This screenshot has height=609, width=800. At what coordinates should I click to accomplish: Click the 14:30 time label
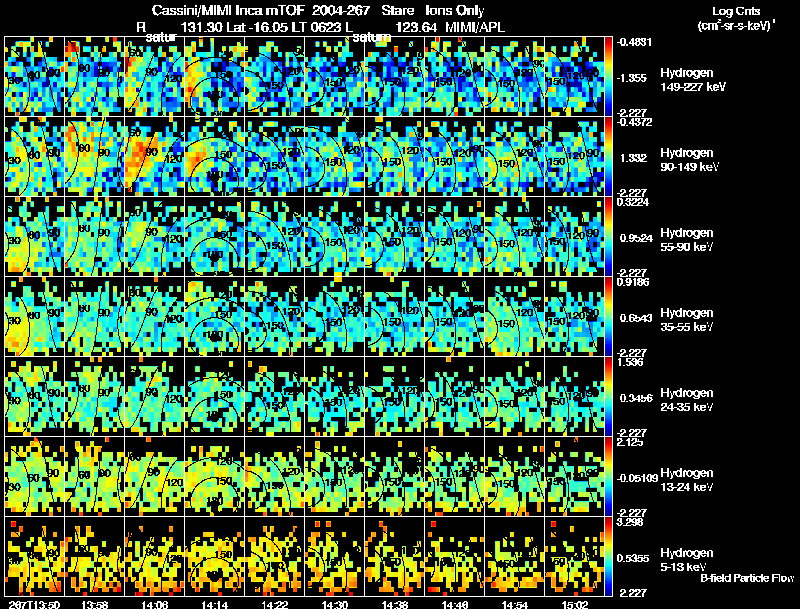[335, 605]
